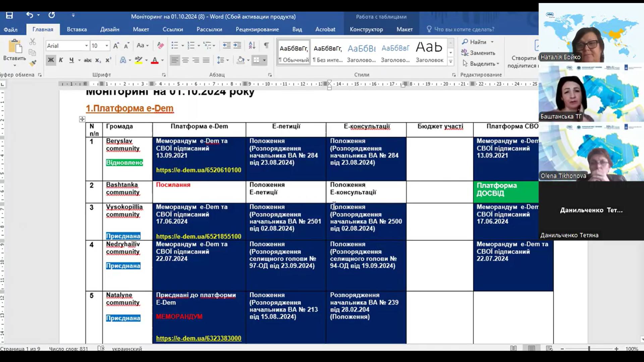Toggle show paragraph marks button
The image size is (644, 362).
click(x=266, y=46)
